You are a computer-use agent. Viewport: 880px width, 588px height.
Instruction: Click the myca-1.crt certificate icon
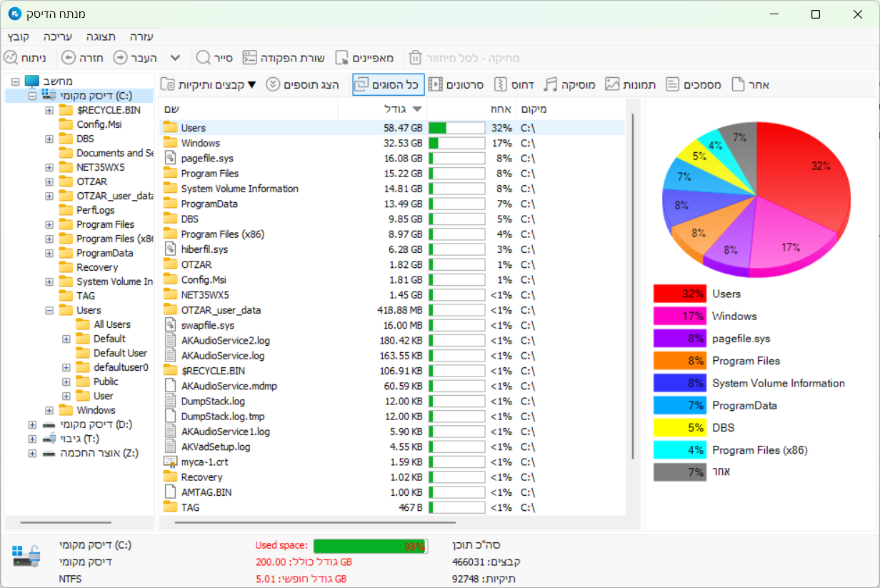[x=170, y=462]
